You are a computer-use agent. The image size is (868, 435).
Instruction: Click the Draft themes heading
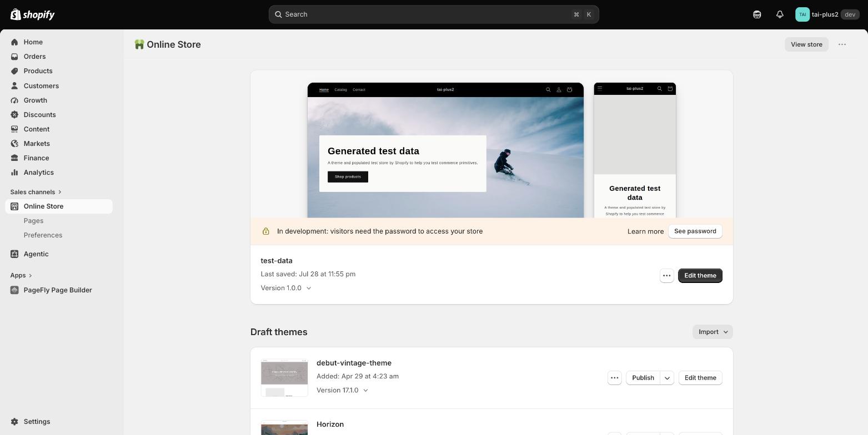279,332
